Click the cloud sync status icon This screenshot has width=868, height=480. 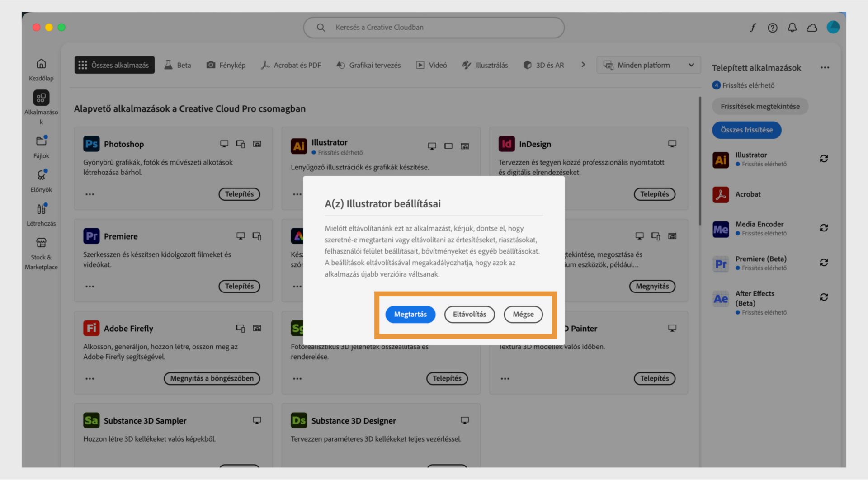coord(812,28)
